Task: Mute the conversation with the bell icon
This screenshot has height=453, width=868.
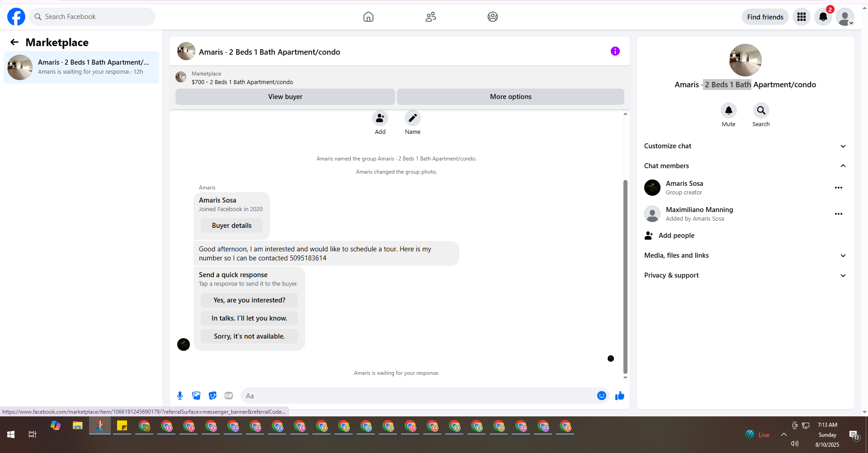Action: point(729,110)
